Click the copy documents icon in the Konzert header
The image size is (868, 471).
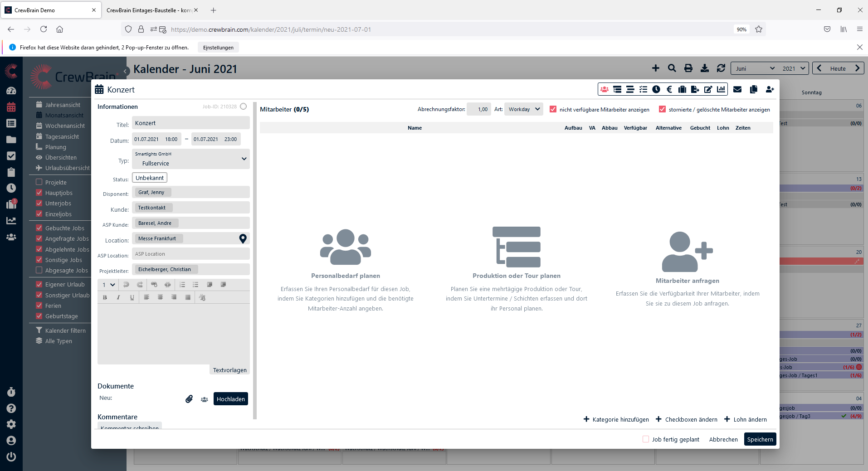click(x=754, y=89)
